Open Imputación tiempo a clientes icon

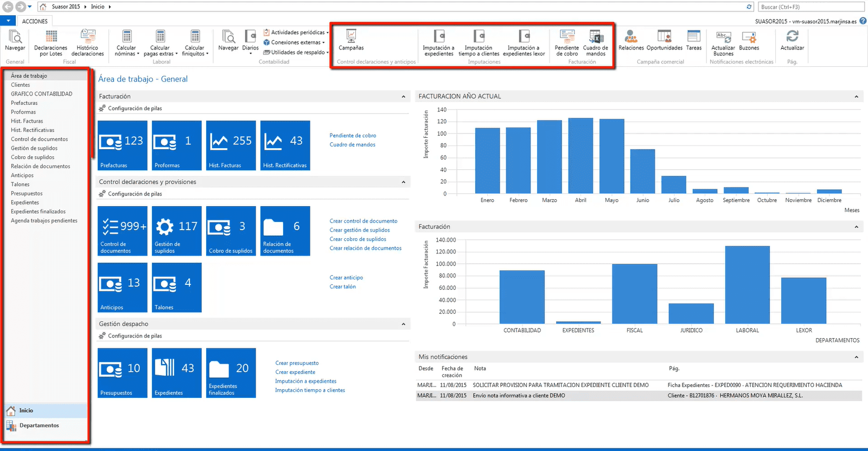tap(478, 43)
